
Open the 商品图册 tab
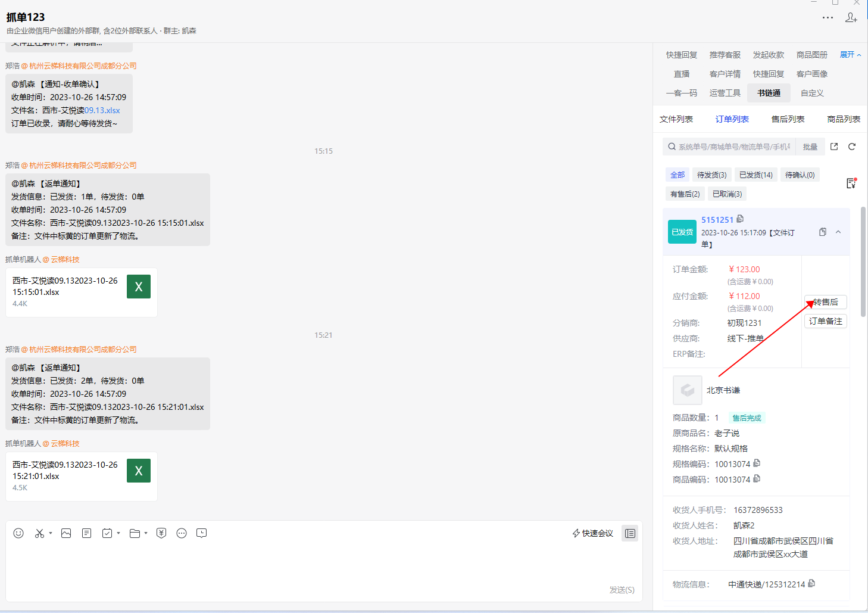(812, 55)
